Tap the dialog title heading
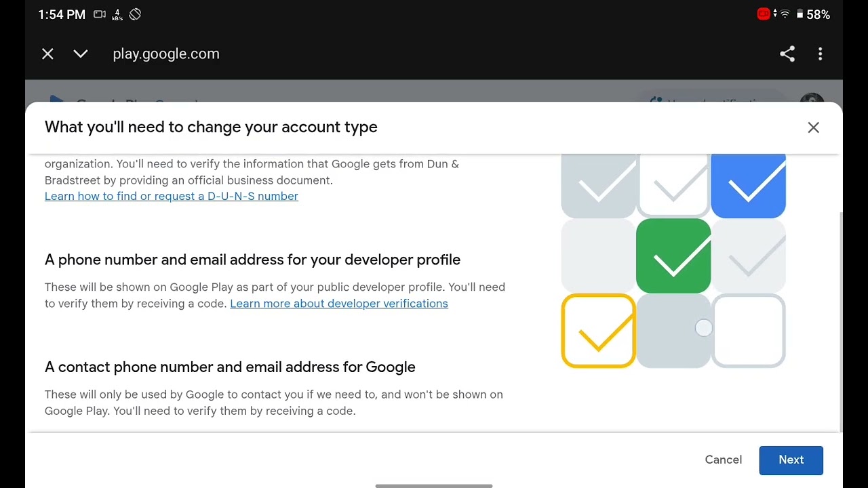 coord(211,127)
